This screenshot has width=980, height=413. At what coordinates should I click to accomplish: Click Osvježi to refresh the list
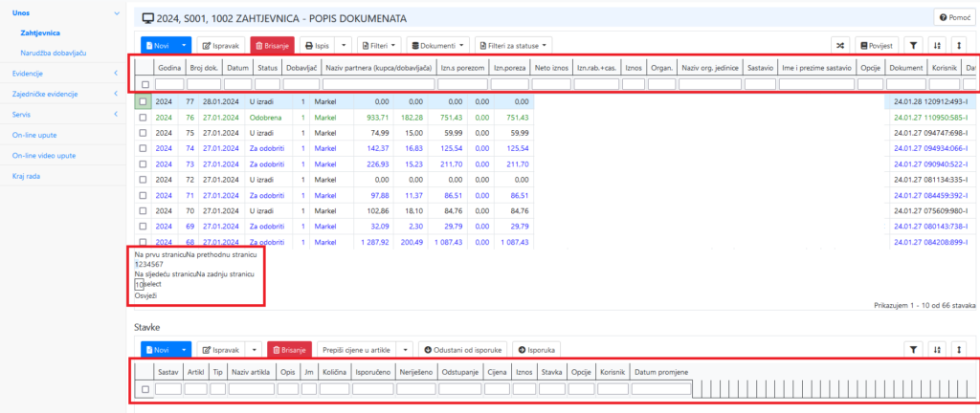click(x=145, y=295)
